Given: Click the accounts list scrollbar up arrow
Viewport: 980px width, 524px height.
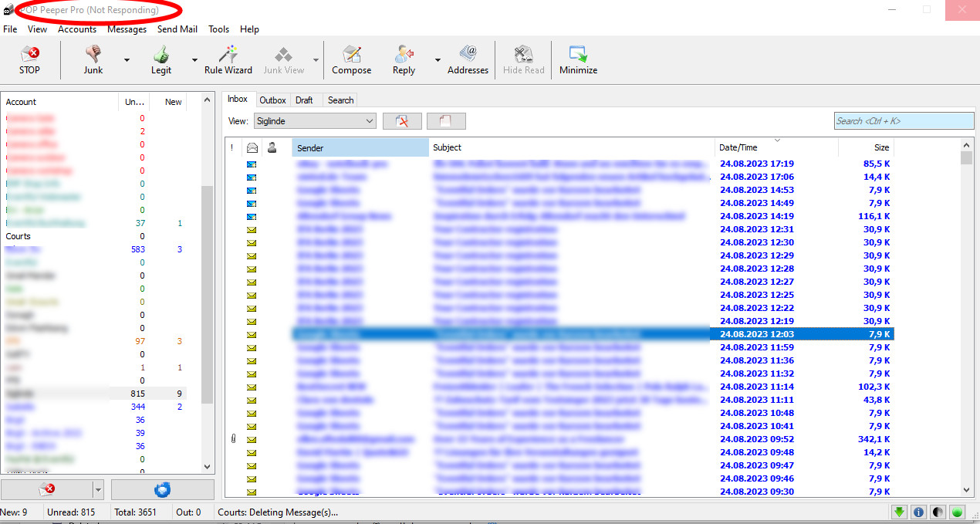Looking at the screenshot, I should (207, 100).
